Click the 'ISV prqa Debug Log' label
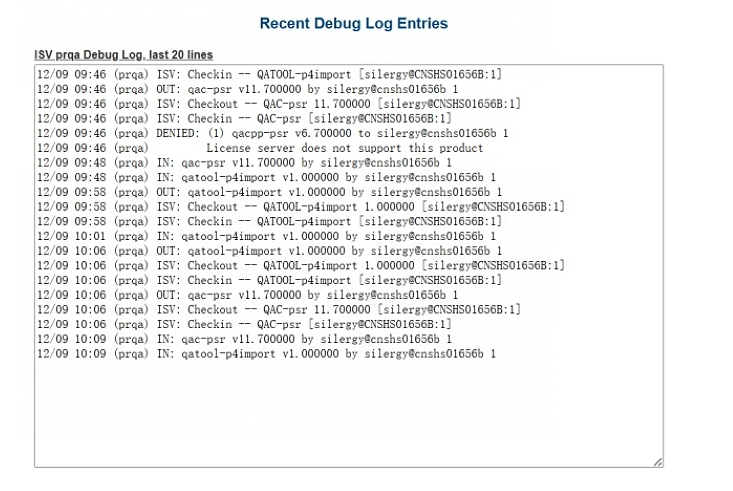 (x=123, y=55)
